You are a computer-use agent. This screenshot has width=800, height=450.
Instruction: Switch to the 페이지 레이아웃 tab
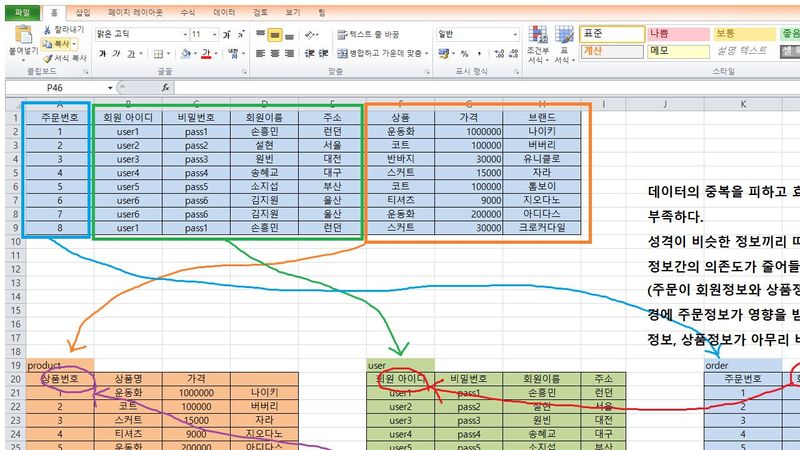[135, 12]
